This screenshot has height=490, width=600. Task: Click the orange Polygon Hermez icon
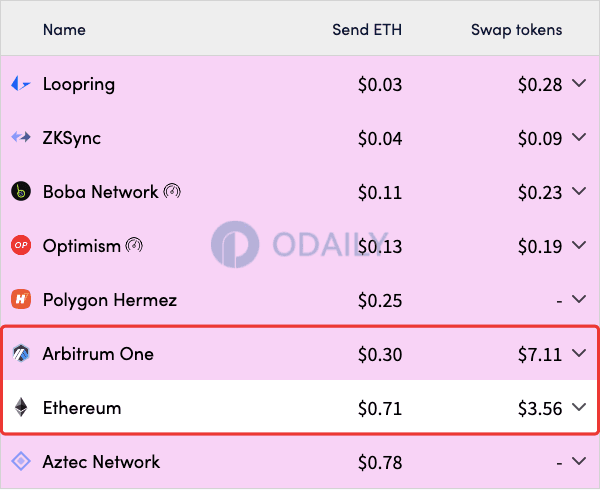(21, 299)
